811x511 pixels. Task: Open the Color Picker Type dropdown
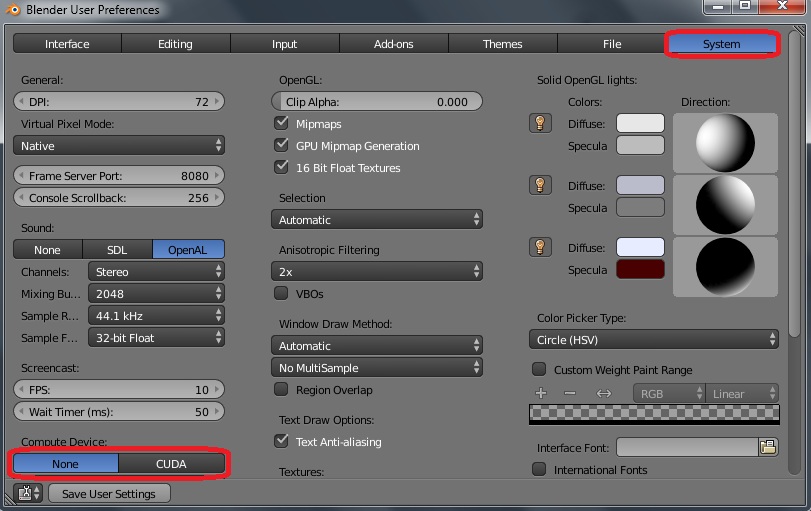[x=654, y=340]
